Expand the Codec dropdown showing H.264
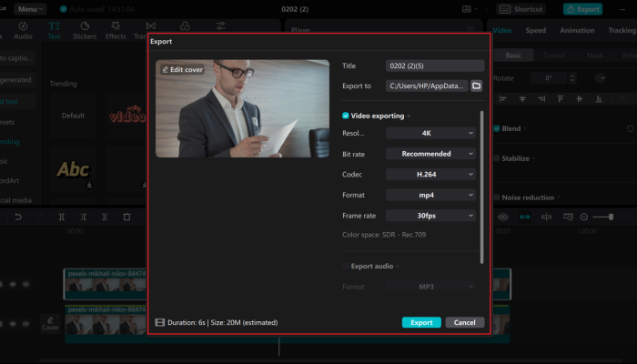Image resolution: width=637 pixels, height=364 pixels. [x=430, y=174]
